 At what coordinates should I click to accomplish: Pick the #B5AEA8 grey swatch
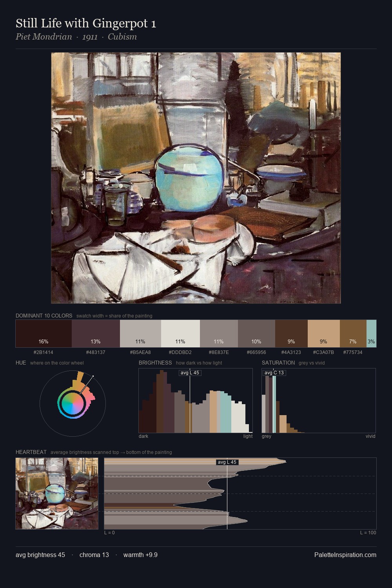[140, 334]
